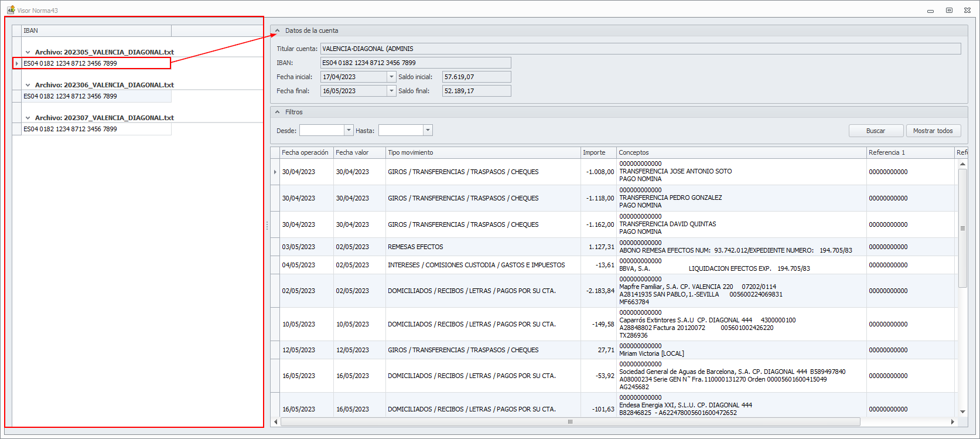This screenshot has width=980, height=439.
Task: Open the Fecha inicial date dropdown
Action: pyautogui.click(x=391, y=77)
